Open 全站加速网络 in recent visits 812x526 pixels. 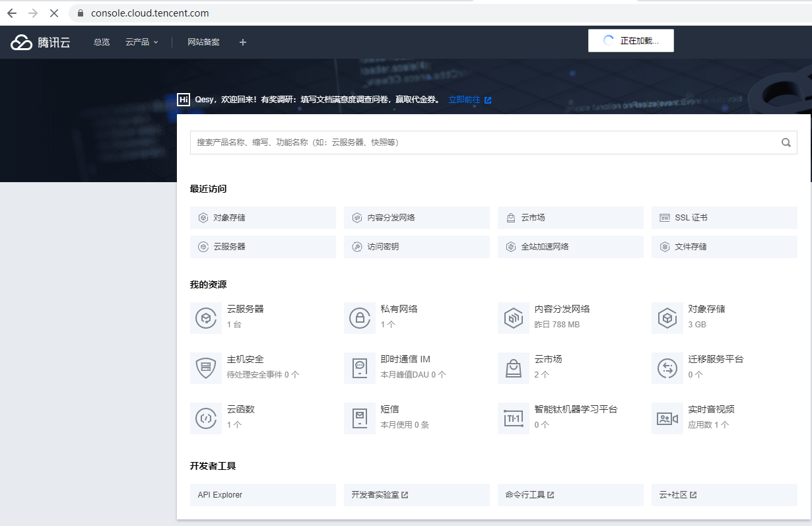[x=570, y=247]
